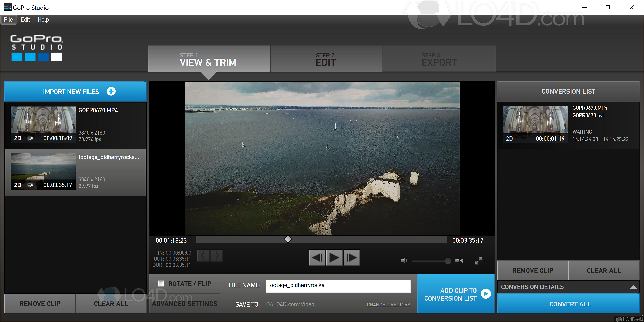Enable the Rotate / Flip checkbox
This screenshot has height=322, width=644.
pyautogui.click(x=161, y=284)
